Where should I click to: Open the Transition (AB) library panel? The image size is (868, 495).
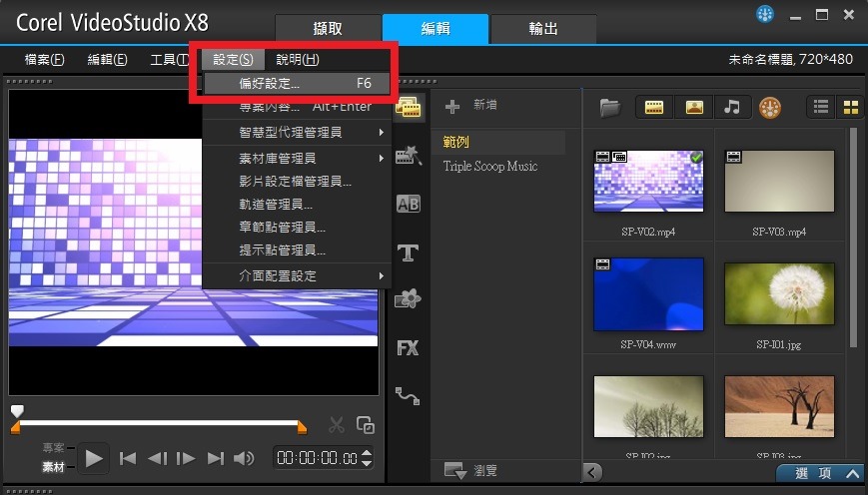coord(408,204)
